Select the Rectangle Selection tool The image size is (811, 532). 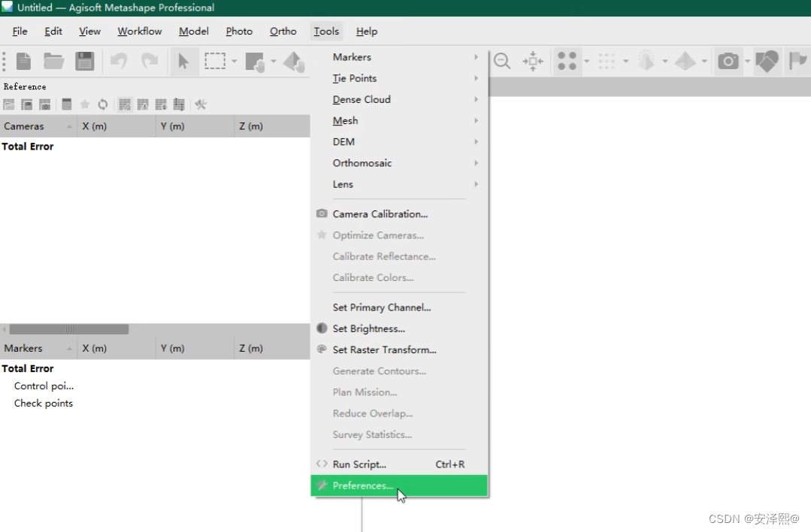pyautogui.click(x=215, y=61)
